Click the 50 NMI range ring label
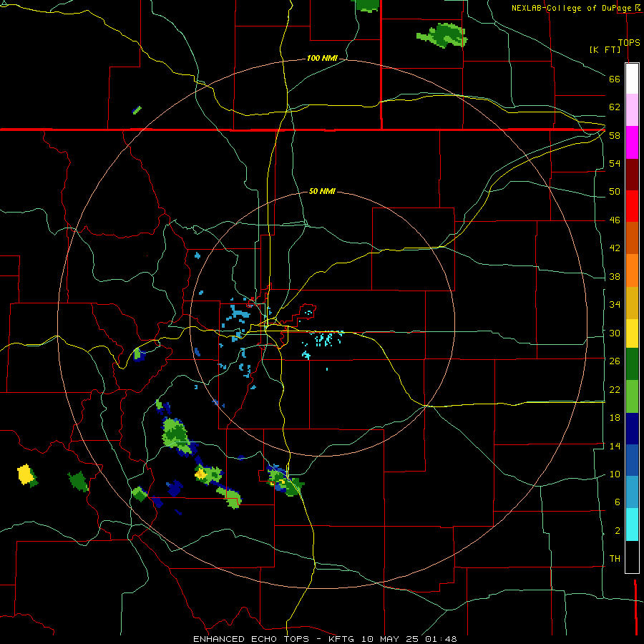Screen dimensions: 644x644 click(322, 191)
